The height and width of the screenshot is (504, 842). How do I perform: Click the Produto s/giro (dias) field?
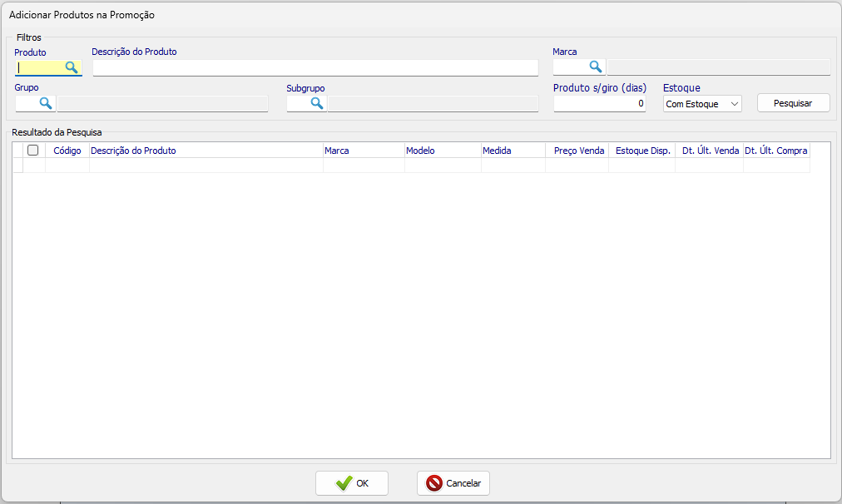[x=599, y=104]
